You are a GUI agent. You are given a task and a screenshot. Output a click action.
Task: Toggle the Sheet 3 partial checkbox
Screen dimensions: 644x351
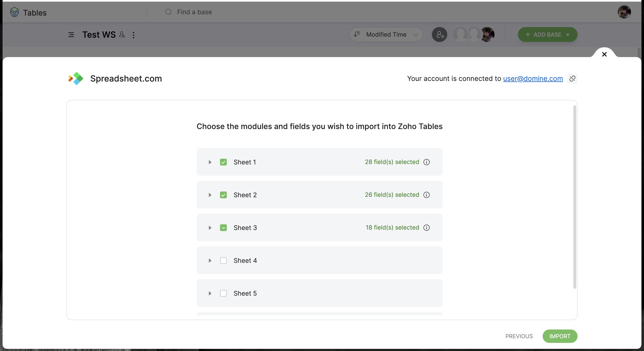pyautogui.click(x=223, y=228)
